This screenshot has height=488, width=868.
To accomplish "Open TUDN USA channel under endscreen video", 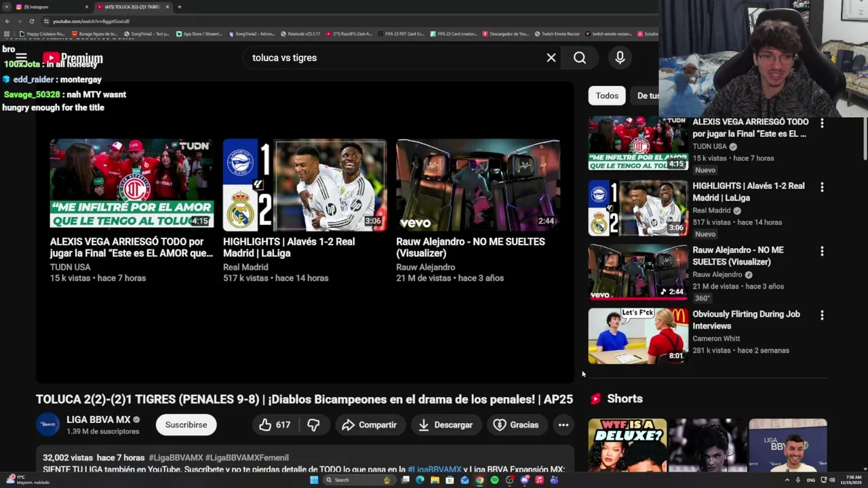I will tap(70, 267).
